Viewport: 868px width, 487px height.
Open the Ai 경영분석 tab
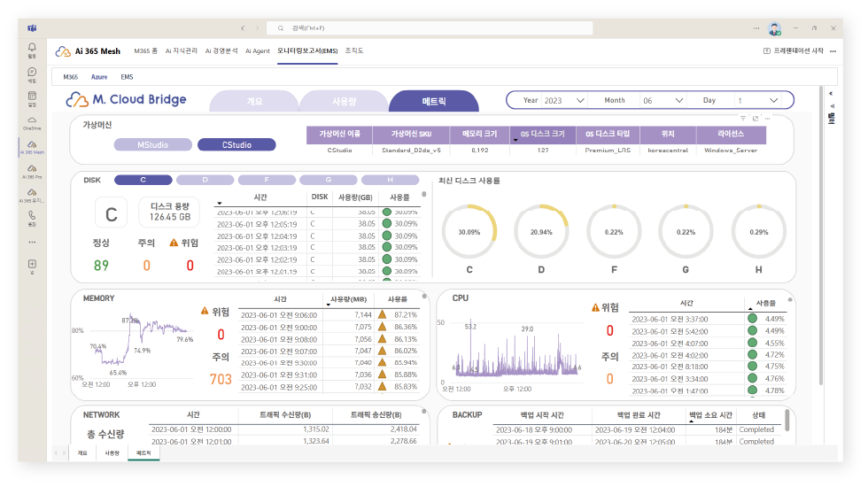221,51
